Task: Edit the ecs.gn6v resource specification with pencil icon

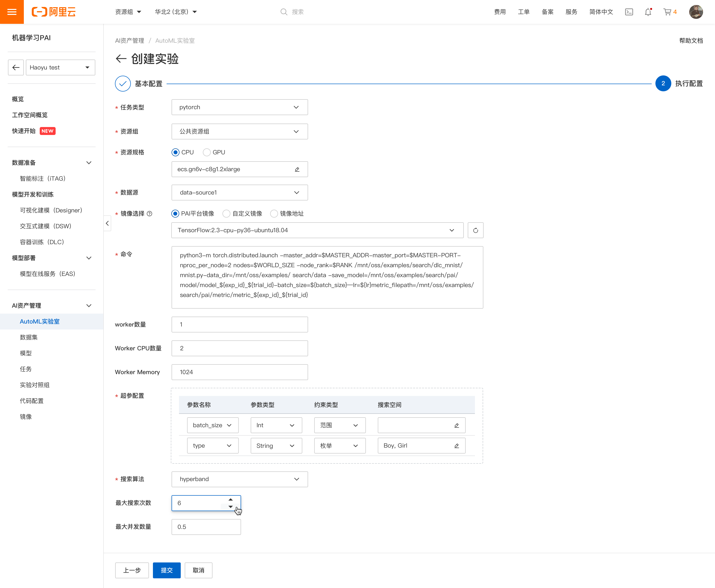Action: [x=297, y=169]
